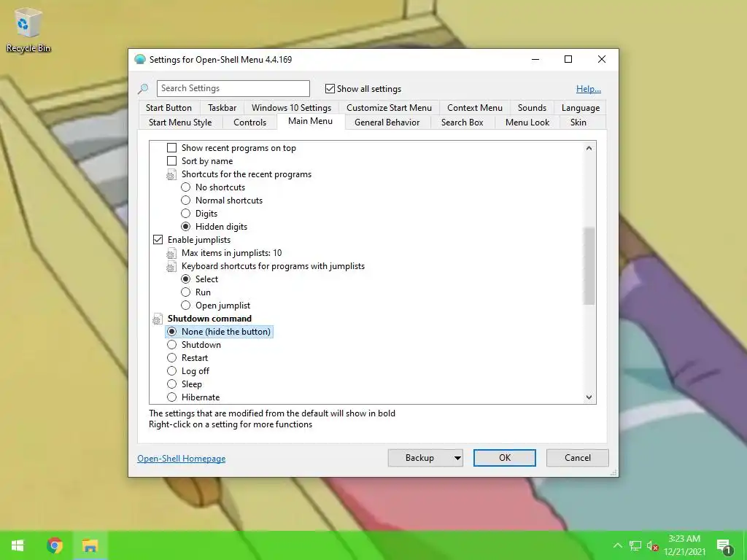Click the scroll up arrow in settings list
The height and width of the screenshot is (560, 747).
point(589,148)
